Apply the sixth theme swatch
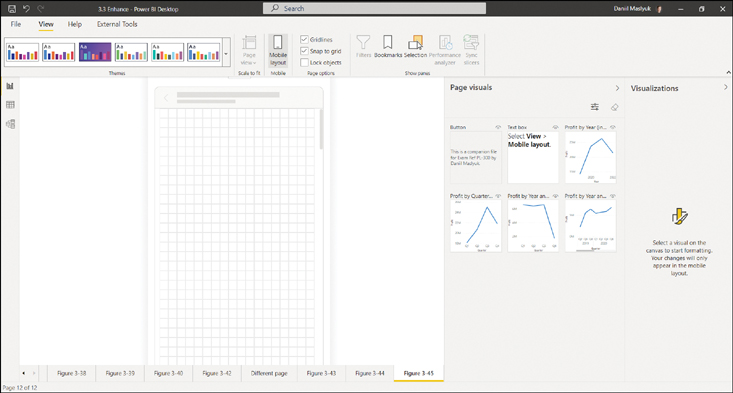This screenshot has height=393, width=733. point(204,52)
